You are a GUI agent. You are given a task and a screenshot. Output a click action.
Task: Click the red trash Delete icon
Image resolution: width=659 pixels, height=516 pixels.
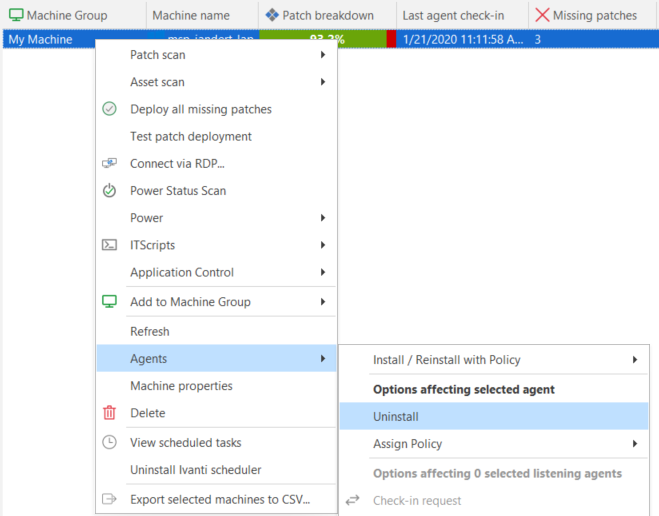click(x=110, y=413)
